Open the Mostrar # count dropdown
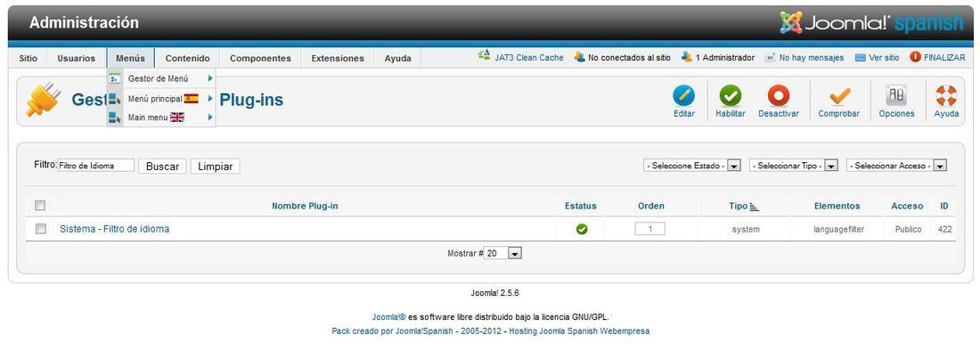980x351 pixels. [503, 254]
